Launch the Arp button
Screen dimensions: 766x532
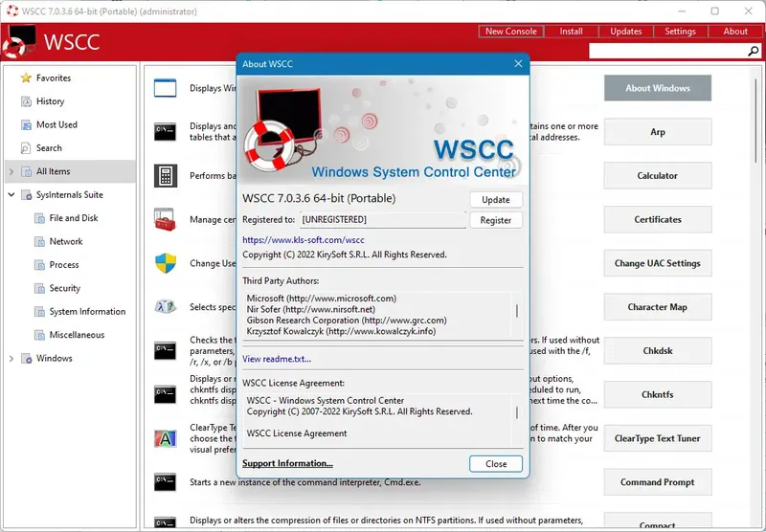click(x=658, y=132)
